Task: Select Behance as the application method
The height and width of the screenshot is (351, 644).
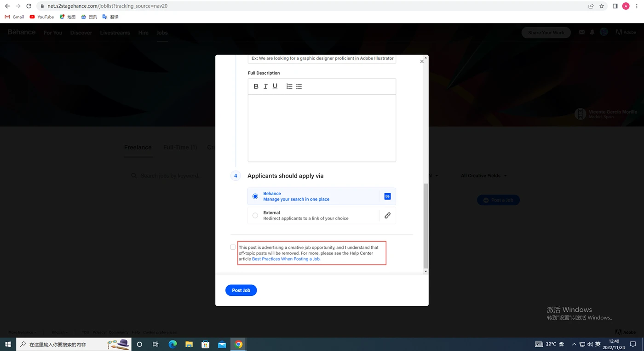Action: tap(255, 196)
